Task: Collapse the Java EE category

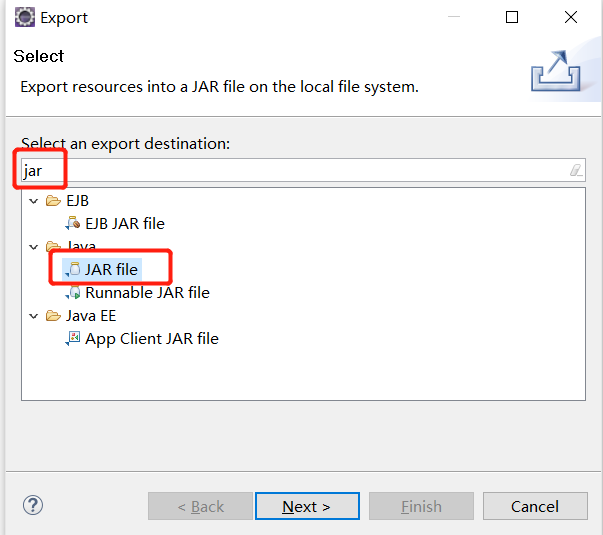Action: point(34,316)
